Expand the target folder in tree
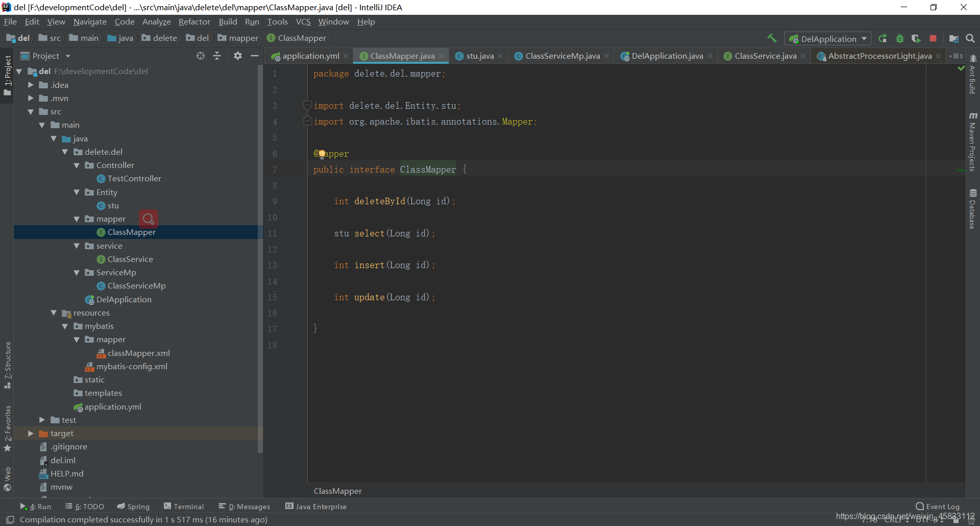 31,433
